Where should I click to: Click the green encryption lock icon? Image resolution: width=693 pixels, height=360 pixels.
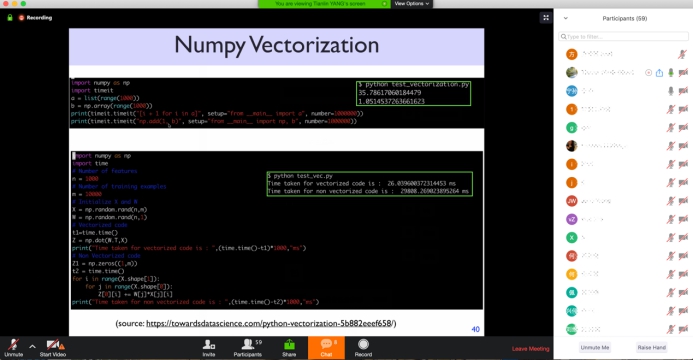point(10,18)
